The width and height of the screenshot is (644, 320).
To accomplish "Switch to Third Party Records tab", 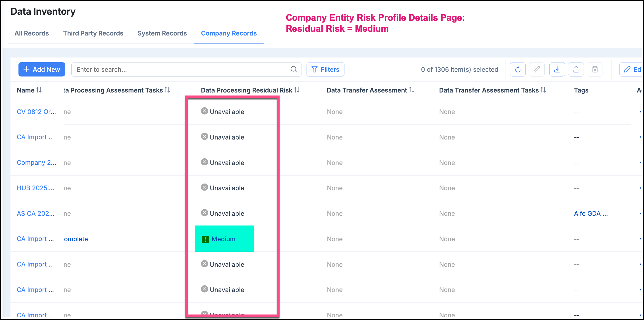I will pyautogui.click(x=93, y=33).
